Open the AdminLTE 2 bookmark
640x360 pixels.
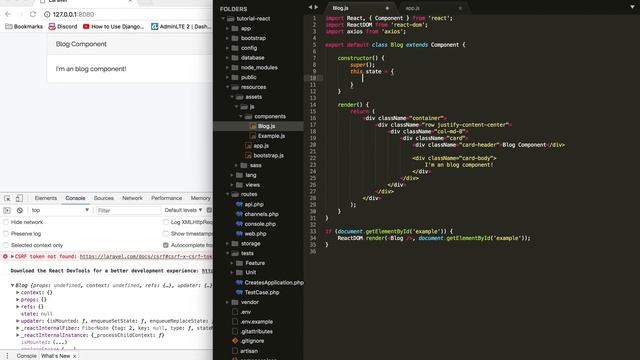point(181,27)
